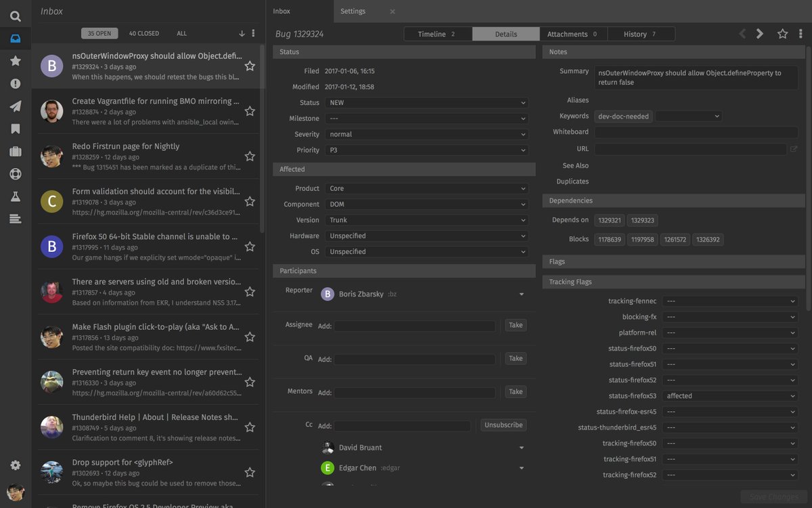The height and width of the screenshot is (508, 812).
Task: Star the Make Flash plugin bug
Action: [250, 337]
